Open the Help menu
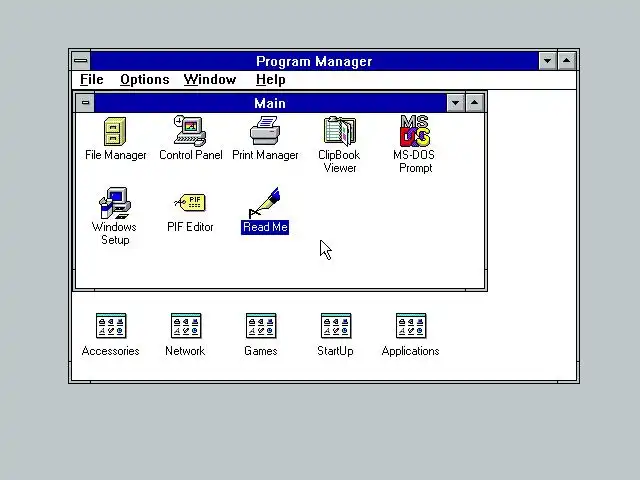 tap(271, 80)
